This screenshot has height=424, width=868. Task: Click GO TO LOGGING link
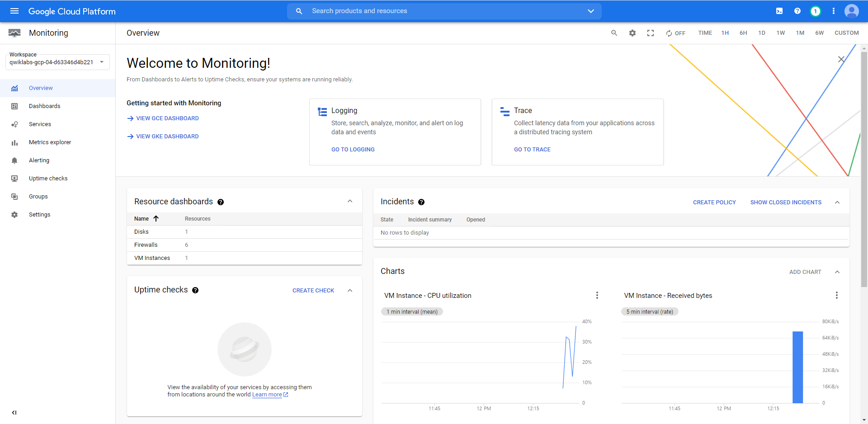[353, 150]
